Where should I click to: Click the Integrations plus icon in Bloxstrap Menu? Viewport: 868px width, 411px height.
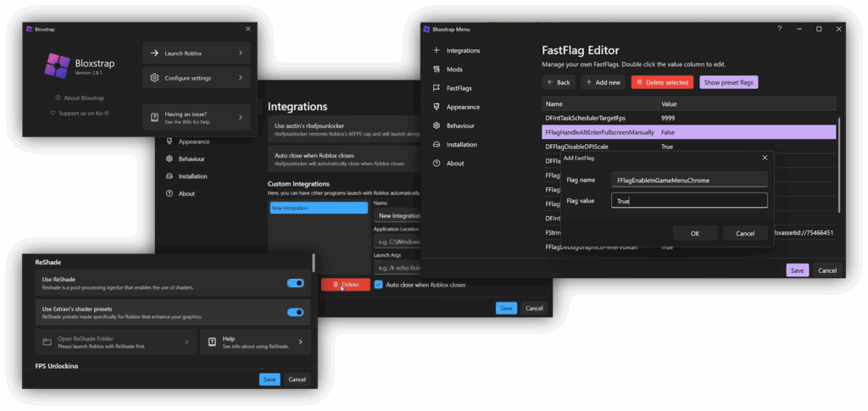click(437, 50)
